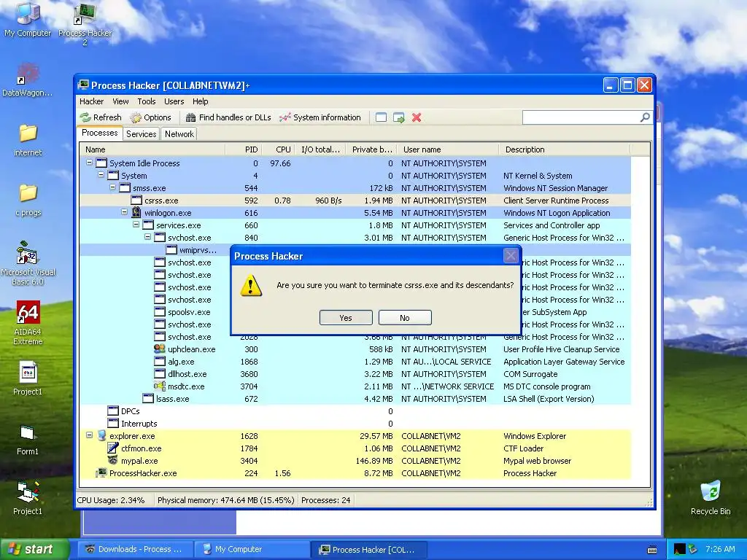Select the ctfmon.exe process icon

[113, 448]
